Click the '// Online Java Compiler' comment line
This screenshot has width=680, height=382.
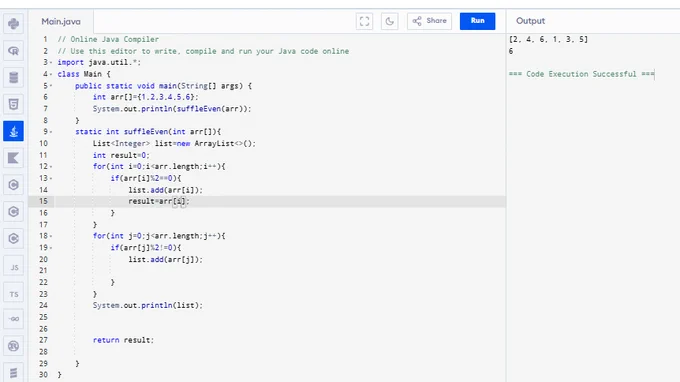(x=108, y=39)
